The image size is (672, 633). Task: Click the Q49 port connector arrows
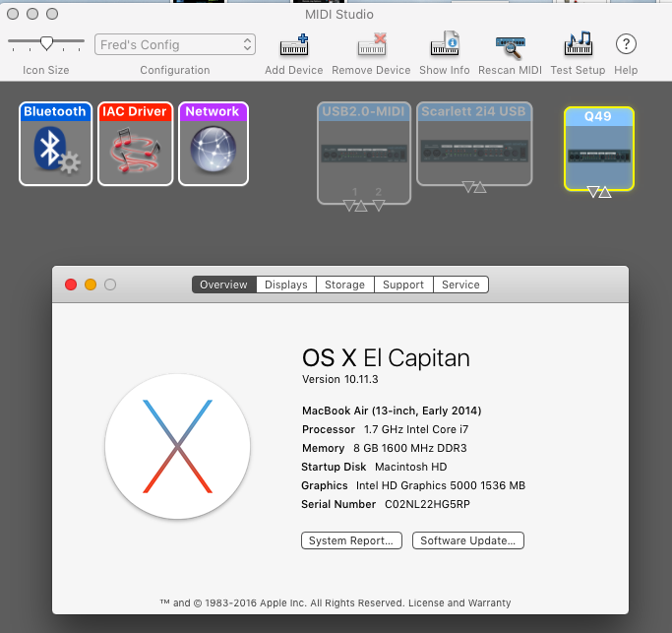(x=599, y=192)
